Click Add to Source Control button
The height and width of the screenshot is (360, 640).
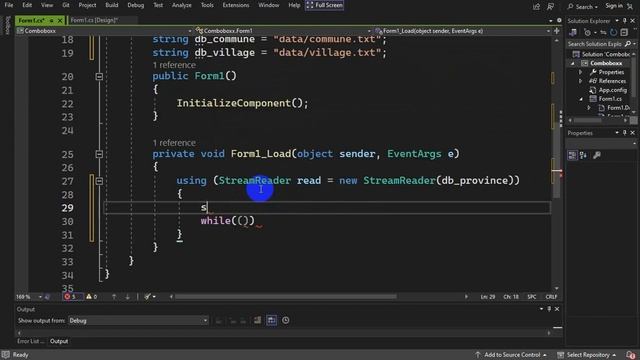point(511,355)
